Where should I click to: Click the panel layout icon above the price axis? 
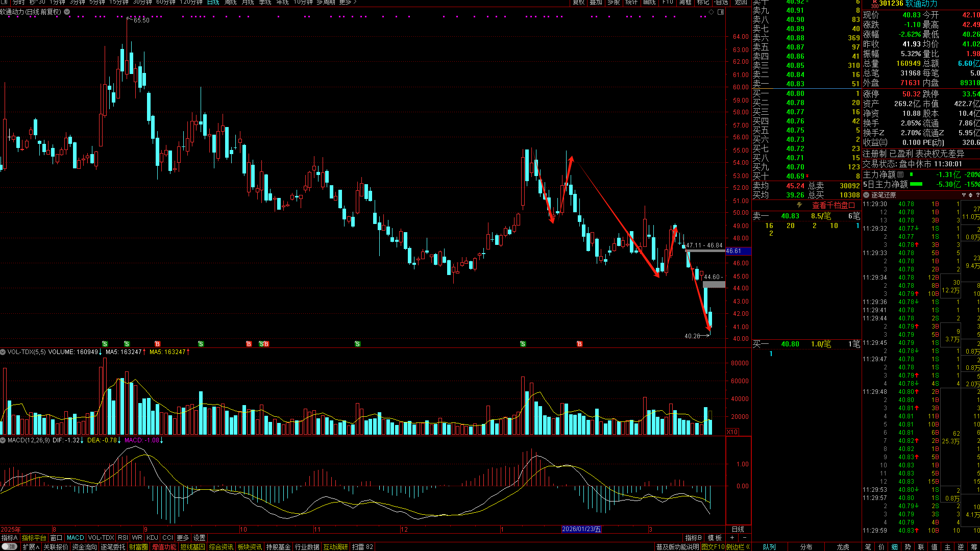[721, 12]
